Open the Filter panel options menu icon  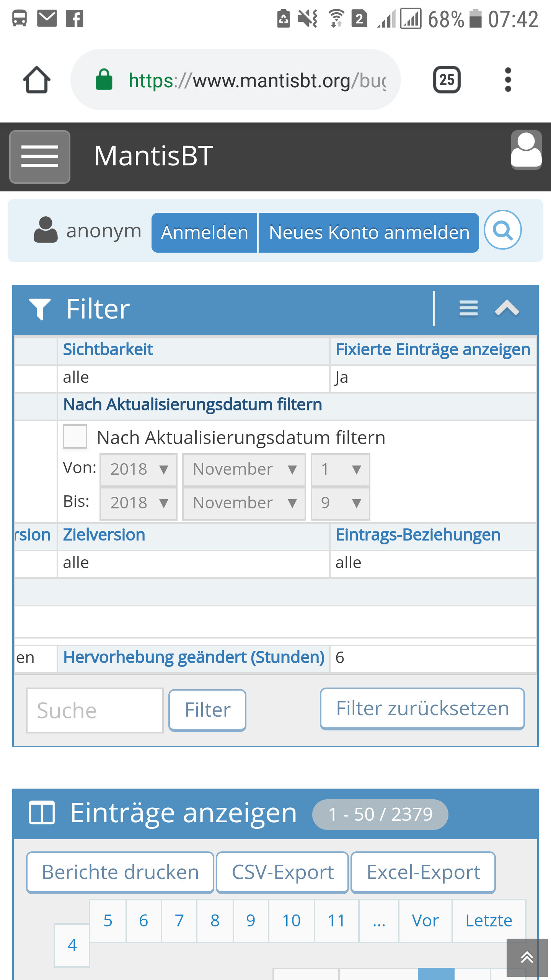(x=468, y=308)
